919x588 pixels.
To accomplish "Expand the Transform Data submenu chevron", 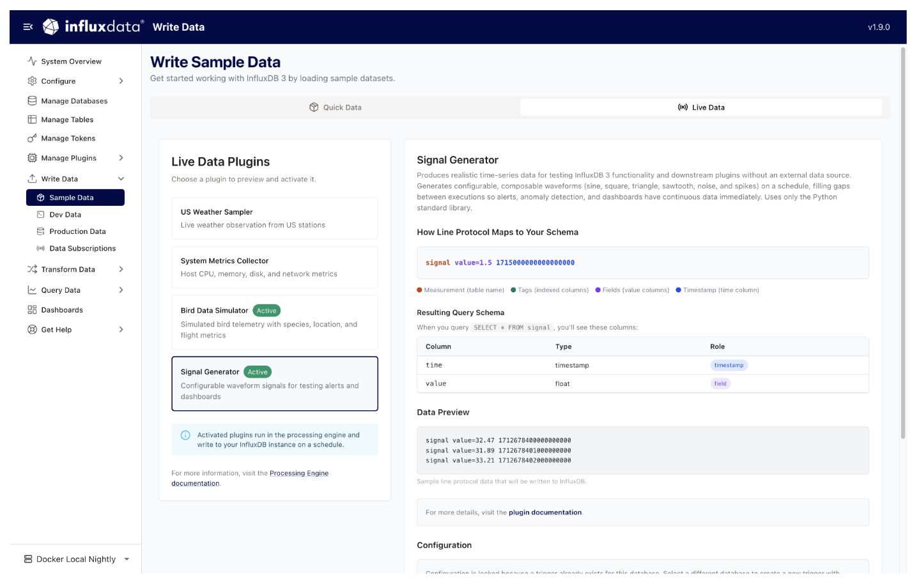I will [x=121, y=269].
